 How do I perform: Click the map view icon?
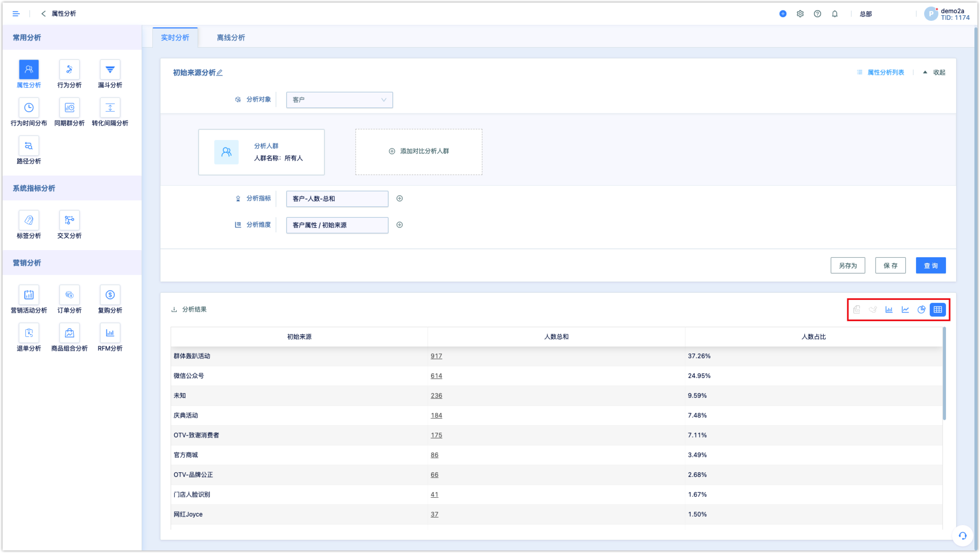pyautogui.click(x=873, y=309)
